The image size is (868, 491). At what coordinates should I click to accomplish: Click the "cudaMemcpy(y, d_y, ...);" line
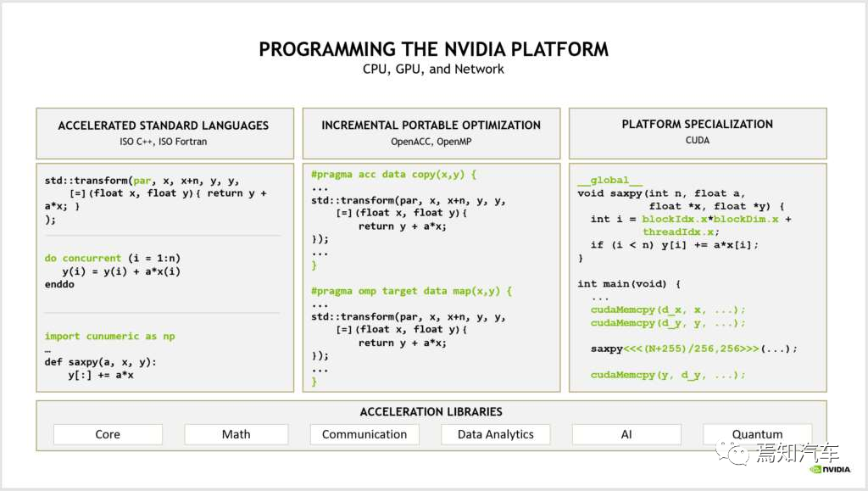pyautogui.click(x=668, y=375)
